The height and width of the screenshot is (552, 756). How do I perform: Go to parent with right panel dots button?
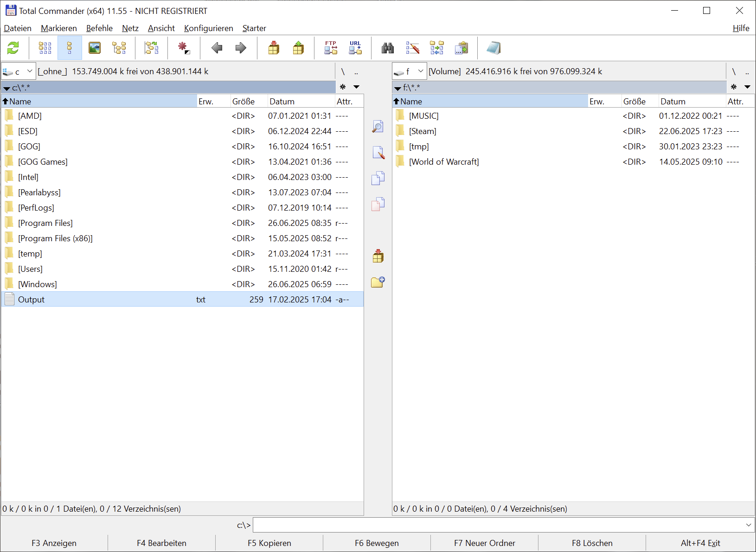(x=747, y=71)
